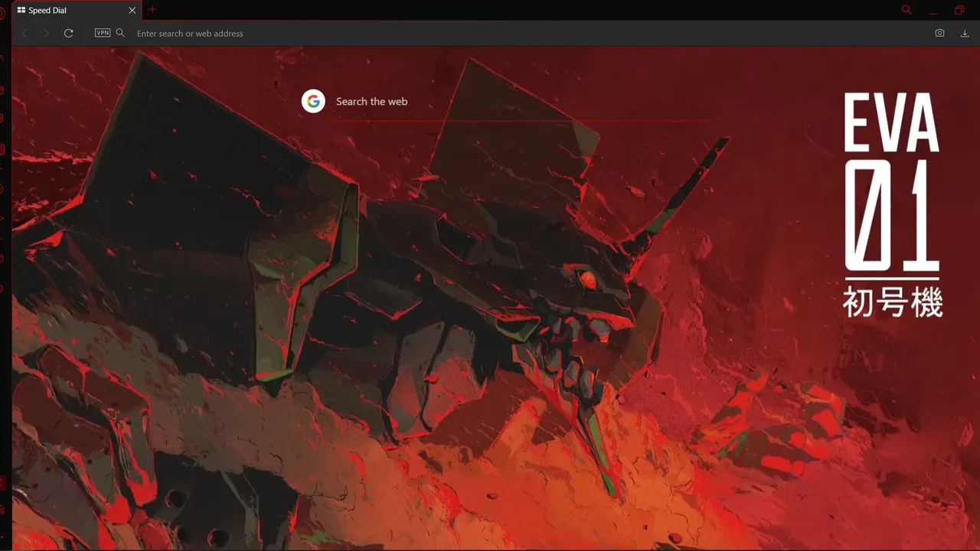
Task: Click the Search the web field
Action: pos(372,101)
